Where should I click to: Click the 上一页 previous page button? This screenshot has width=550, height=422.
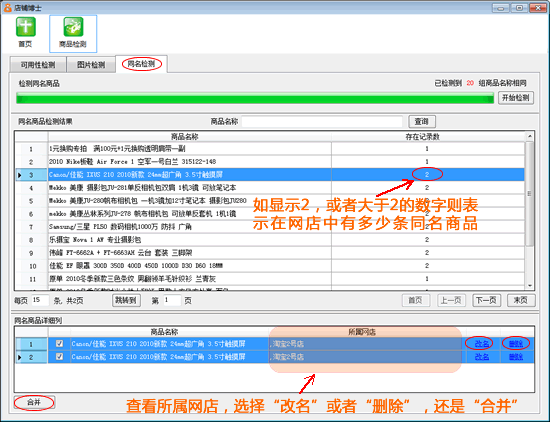[x=451, y=300]
